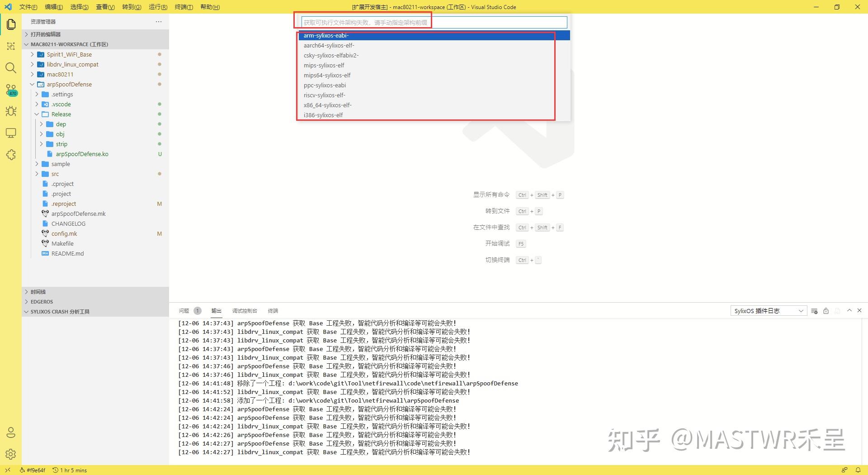Open the Extensions puzzle icon
The width and height of the screenshot is (868, 475).
(x=11, y=155)
